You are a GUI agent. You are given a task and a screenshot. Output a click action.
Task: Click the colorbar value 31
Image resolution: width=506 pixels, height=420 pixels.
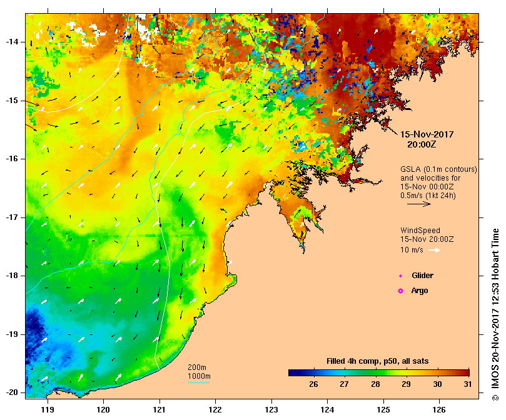[x=468, y=384]
